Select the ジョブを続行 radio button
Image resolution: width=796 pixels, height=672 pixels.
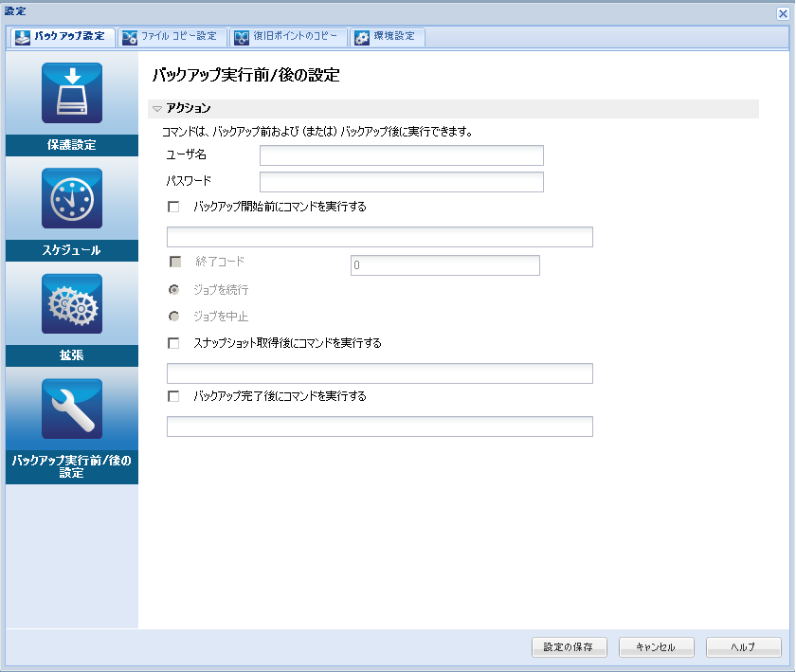point(174,289)
